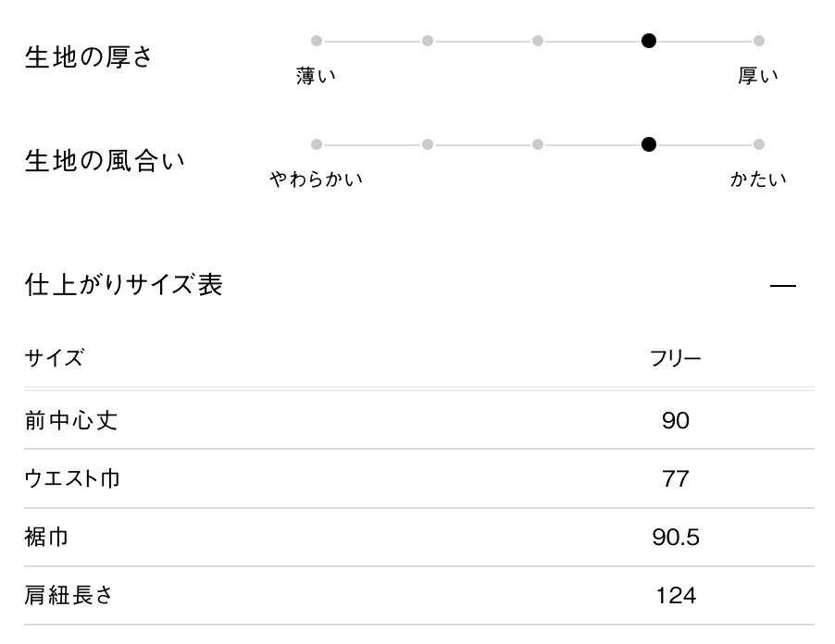Screen dimensions: 835x644
Task: Click the 前中心丈 row label
Action: coord(71,421)
